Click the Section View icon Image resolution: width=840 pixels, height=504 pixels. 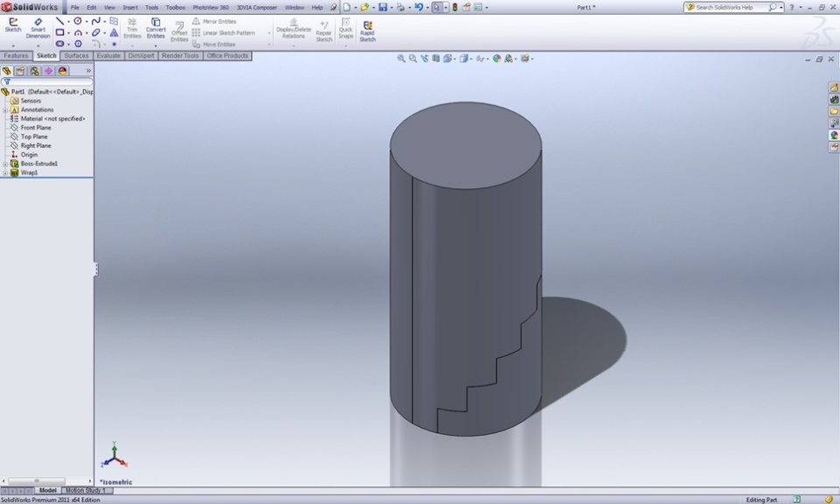pos(436,59)
